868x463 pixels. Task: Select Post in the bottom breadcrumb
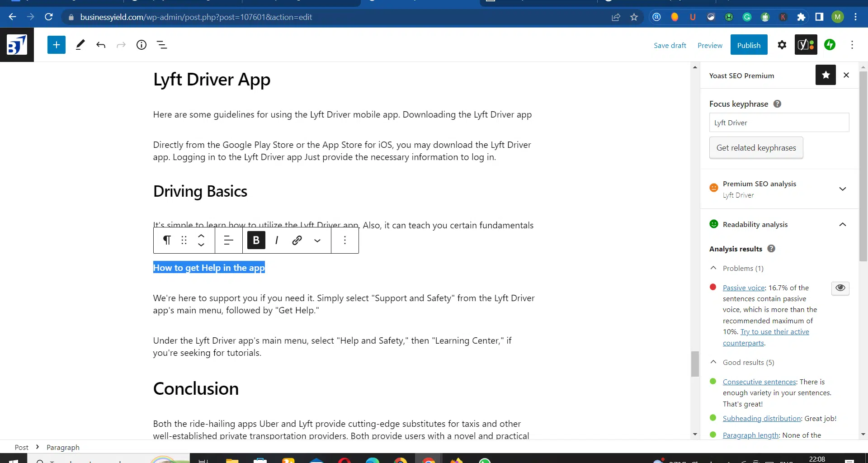point(21,447)
